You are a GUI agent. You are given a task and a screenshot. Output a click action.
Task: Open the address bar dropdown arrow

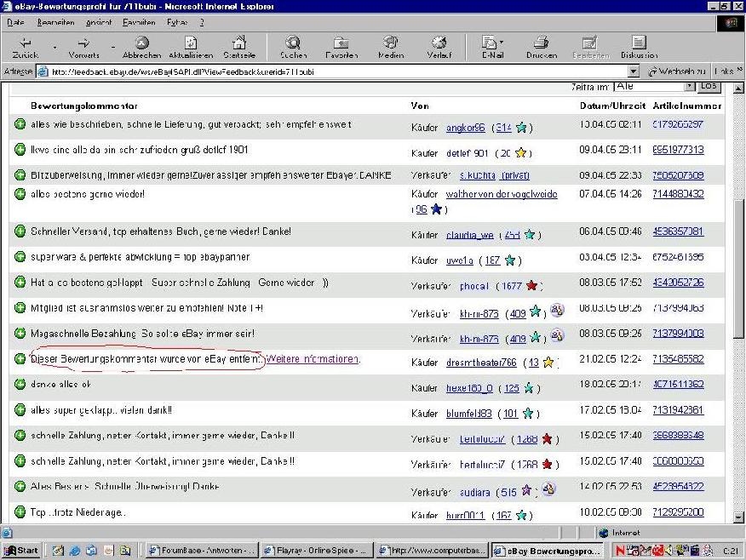pos(634,71)
